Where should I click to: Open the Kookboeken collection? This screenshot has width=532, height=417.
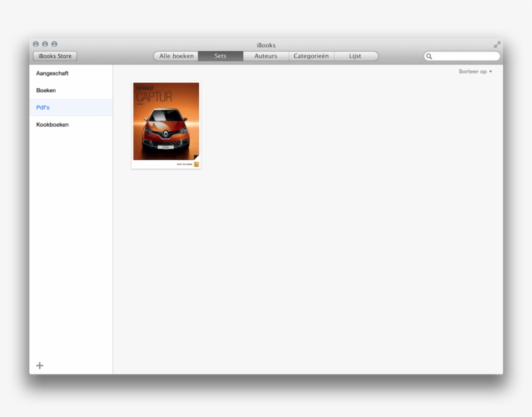52,124
